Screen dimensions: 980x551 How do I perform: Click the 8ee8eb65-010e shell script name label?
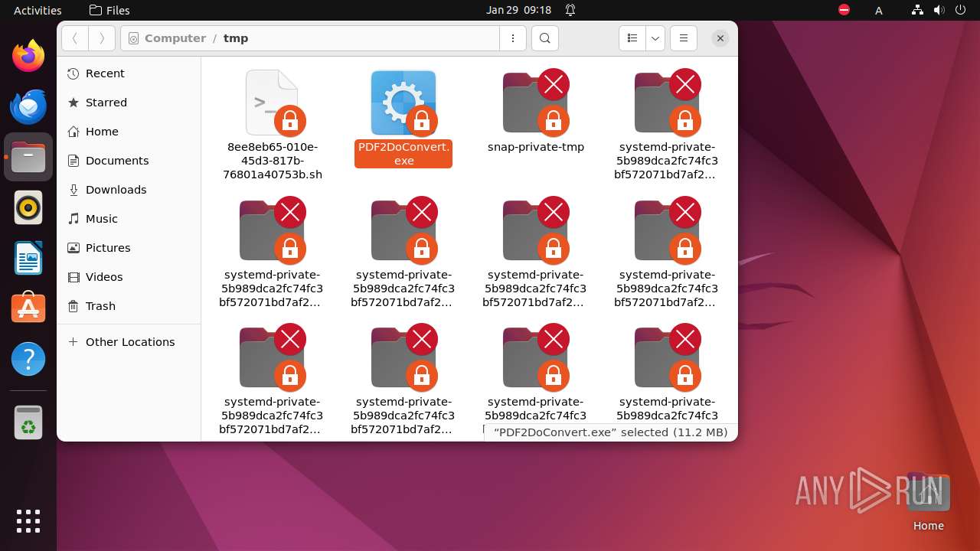point(273,161)
